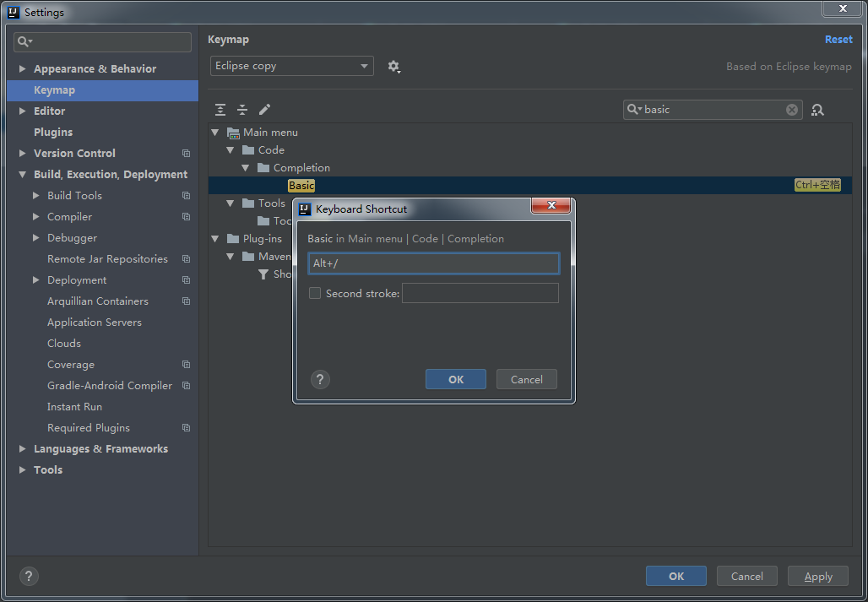This screenshot has width=868, height=602.
Task: Click the project-level icon next to Build Tools
Action: point(186,195)
